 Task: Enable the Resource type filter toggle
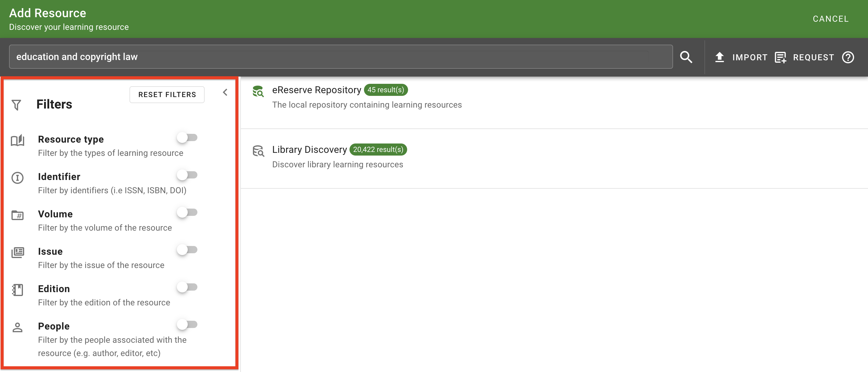188,137
